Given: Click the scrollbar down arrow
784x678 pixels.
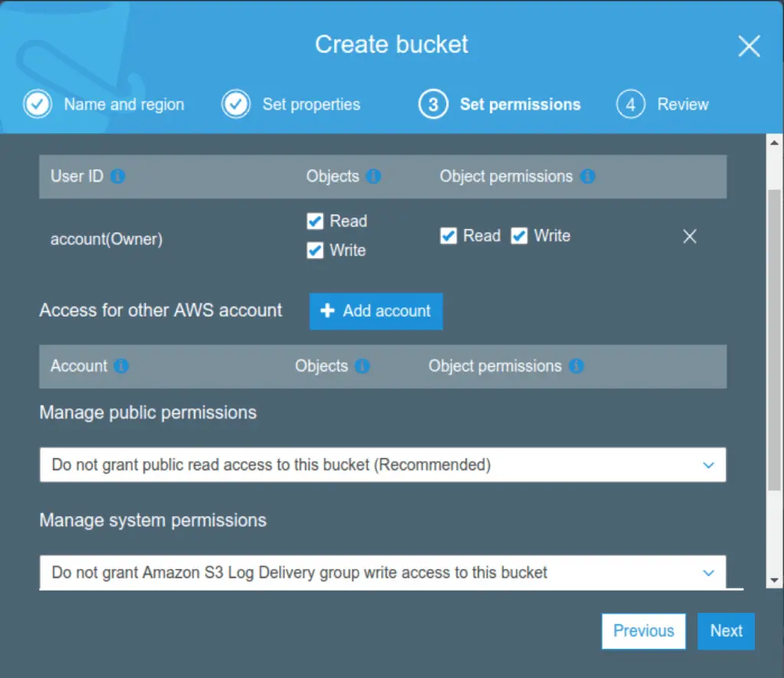Looking at the screenshot, I should coord(774,581).
